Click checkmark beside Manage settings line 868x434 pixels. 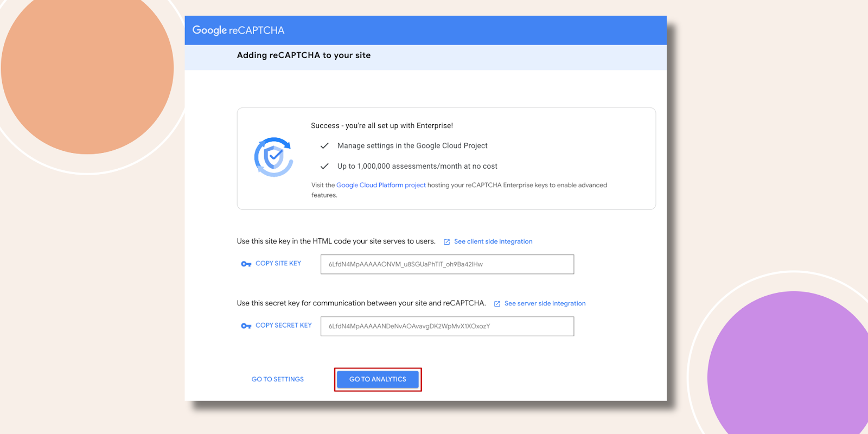324,146
